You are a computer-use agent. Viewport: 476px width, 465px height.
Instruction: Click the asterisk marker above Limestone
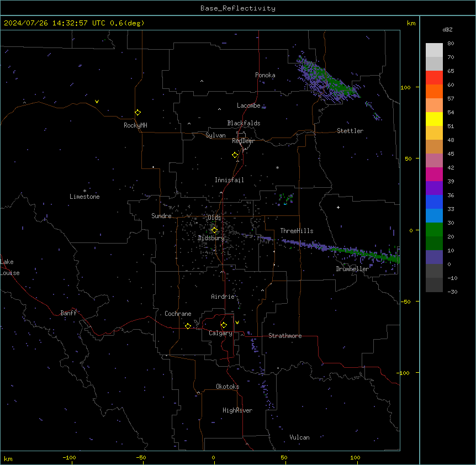click(84, 191)
